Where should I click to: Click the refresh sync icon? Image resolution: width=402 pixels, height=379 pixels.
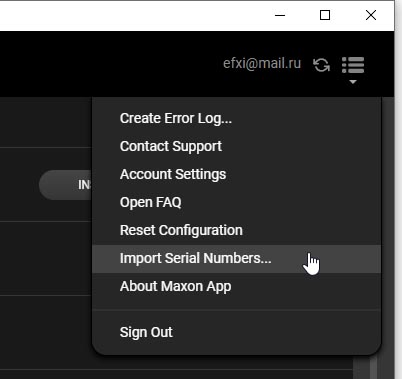click(x=321, y=65)
